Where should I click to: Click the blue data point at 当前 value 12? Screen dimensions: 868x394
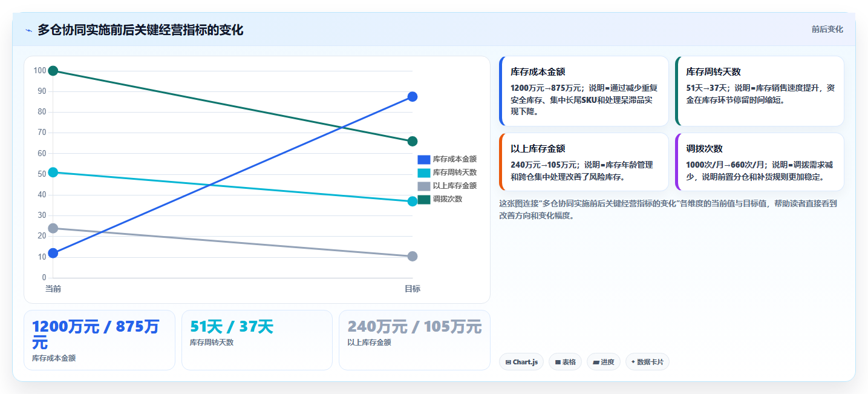tap(53, 253)
